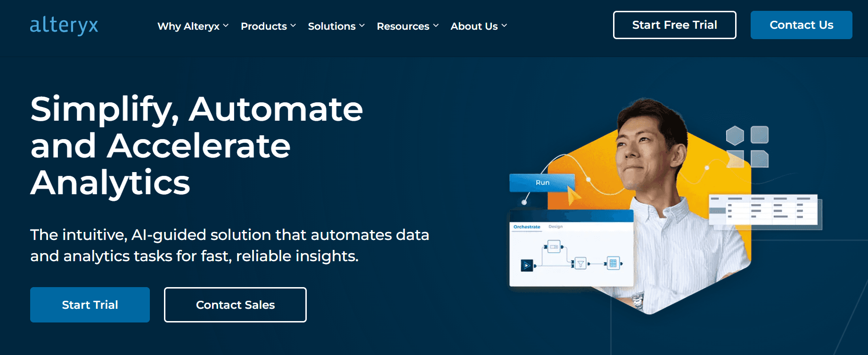
Task: Open the Resources menu
Action: click(408, 26)
